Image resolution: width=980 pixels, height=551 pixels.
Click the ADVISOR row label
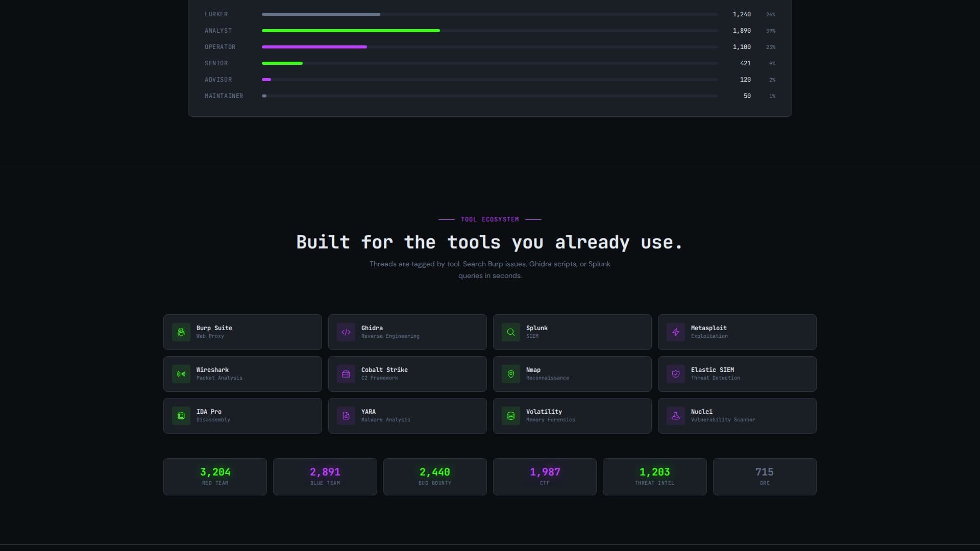click(218, 80)
